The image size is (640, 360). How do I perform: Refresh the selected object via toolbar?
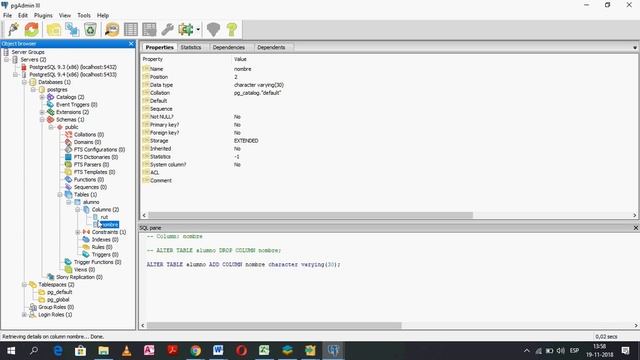pos(32,29)
